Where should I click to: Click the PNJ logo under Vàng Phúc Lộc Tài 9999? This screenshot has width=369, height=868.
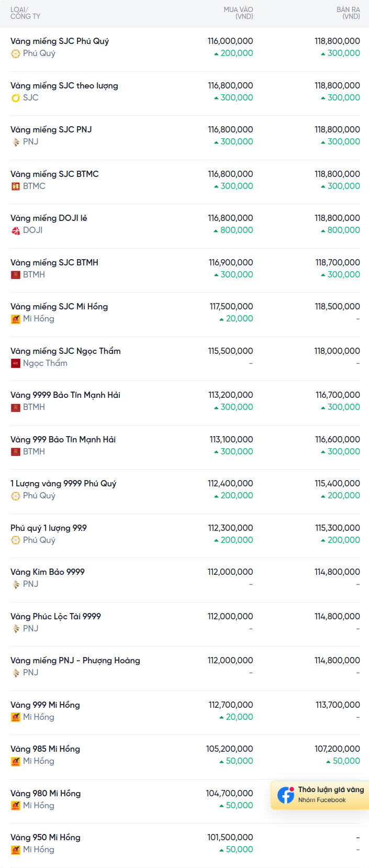16,629
